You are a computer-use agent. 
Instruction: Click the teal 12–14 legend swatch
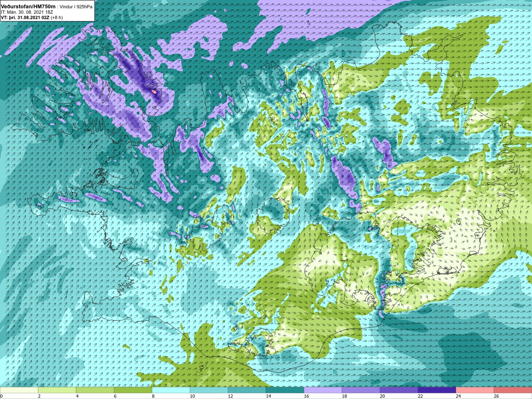247,390
